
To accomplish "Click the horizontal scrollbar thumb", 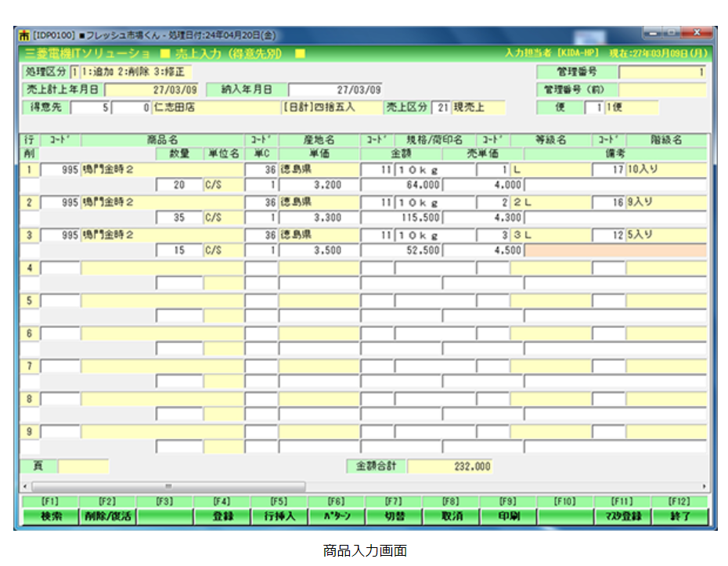I will pos(168,486).
